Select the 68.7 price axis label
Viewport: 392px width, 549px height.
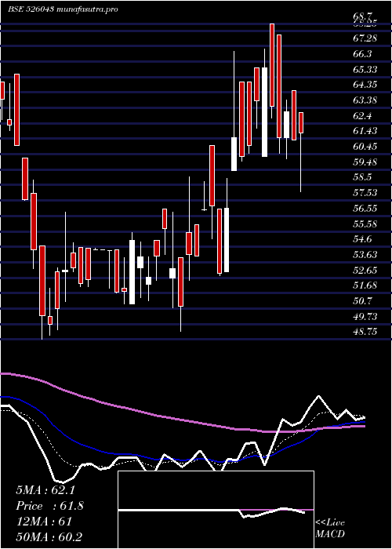pyautogui.click(x=362, y=16)
